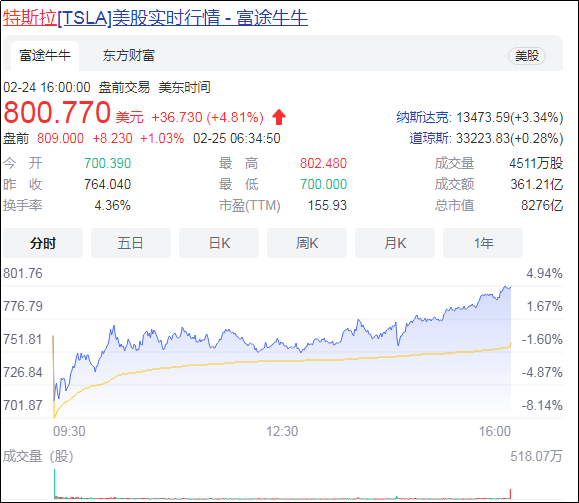Screen dimensions: 579x503
Task: Click the -4.87% percentage axis label
Action: tap(542, 372)
